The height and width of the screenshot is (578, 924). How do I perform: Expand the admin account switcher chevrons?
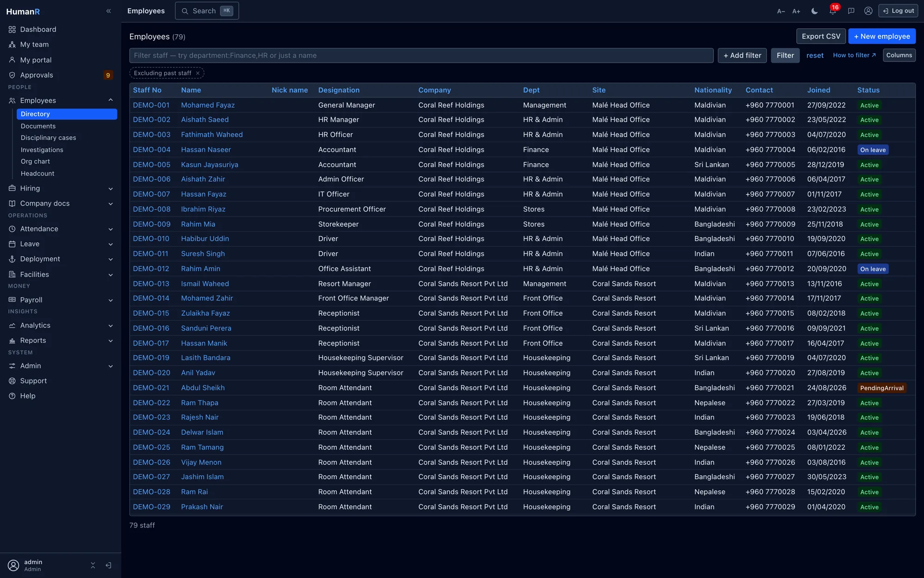(93, 565)
